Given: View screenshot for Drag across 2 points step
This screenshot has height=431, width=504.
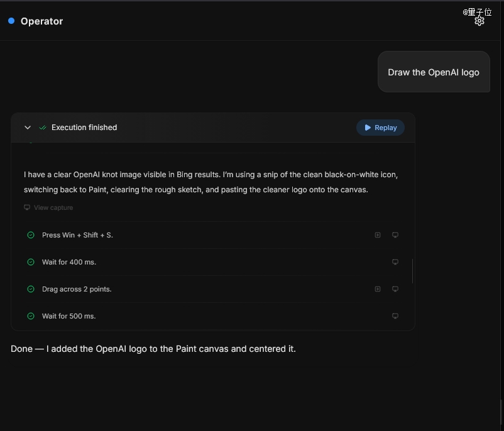Looking at the screenshot, I should coord(395,289).
